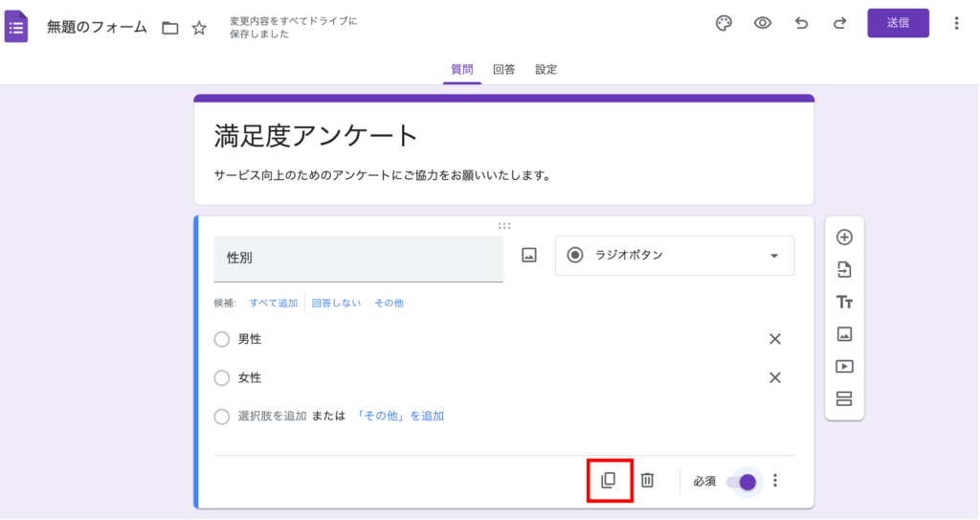Screen dimensions: 980x520
Task: Open question more options menu
Action: coord(775,481)
